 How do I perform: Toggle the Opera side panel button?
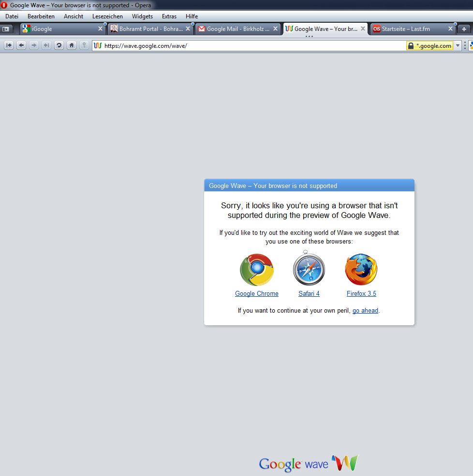click(x=6, y=29)
